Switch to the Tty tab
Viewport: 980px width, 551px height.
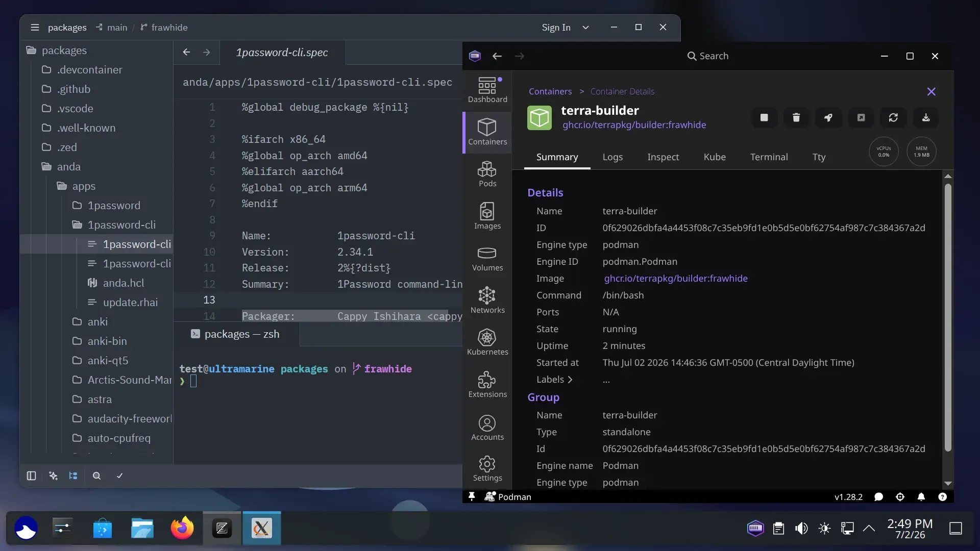coord(819,157)
